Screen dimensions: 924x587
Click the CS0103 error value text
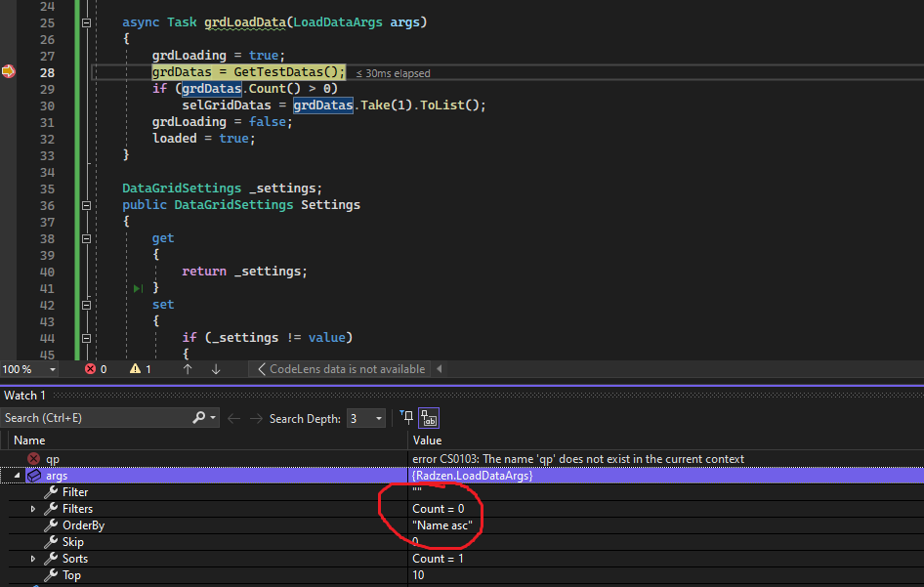[x=578, y=458]
